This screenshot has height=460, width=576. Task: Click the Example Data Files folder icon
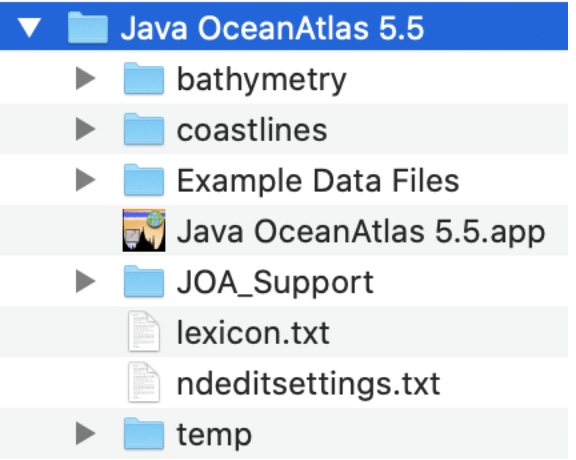pos(144,180)
